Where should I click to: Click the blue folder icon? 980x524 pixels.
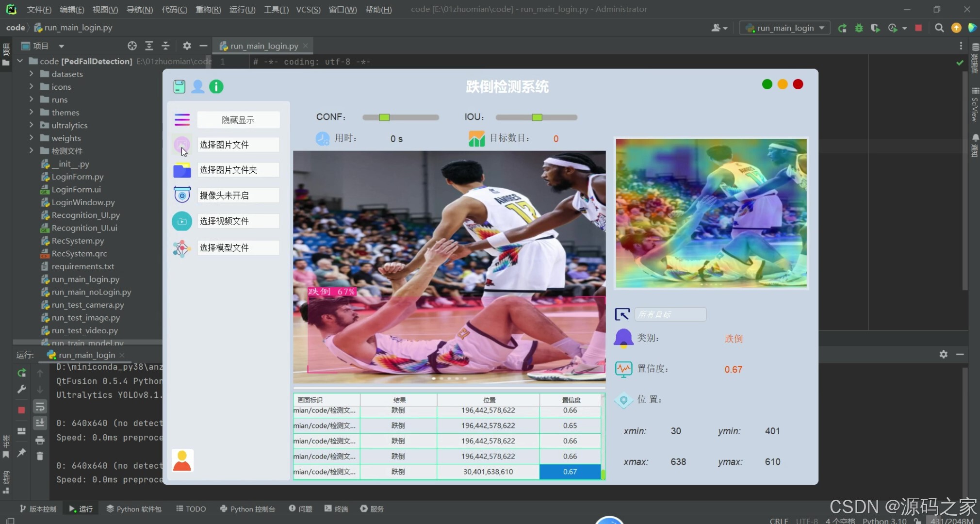click(182, 170)
